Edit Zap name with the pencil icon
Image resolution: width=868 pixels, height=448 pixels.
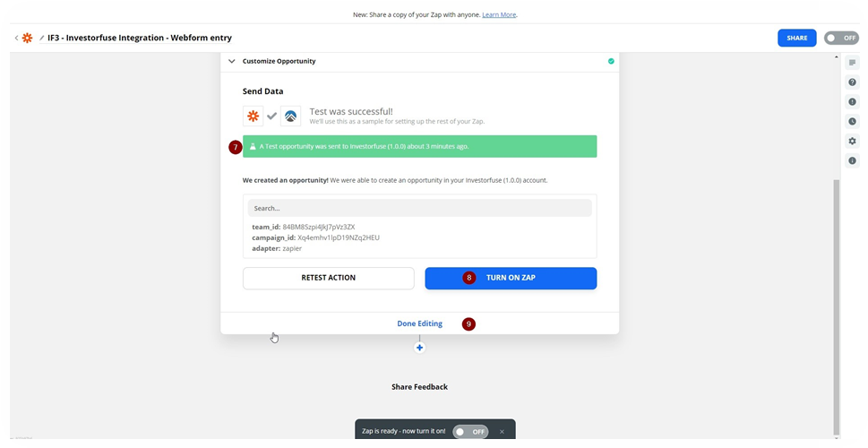[41, 39]
